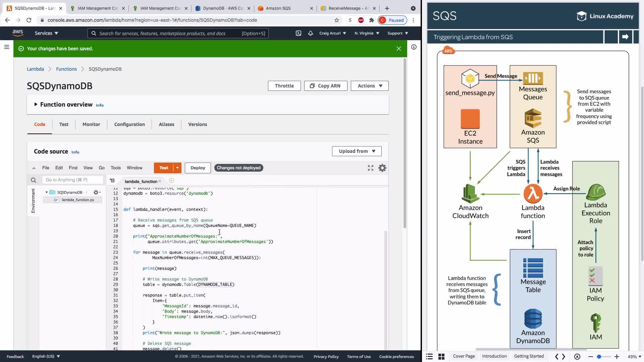This screenshot has height=362, width=644.
Task: Deploy the Lambda function changes
Action: 198,168
